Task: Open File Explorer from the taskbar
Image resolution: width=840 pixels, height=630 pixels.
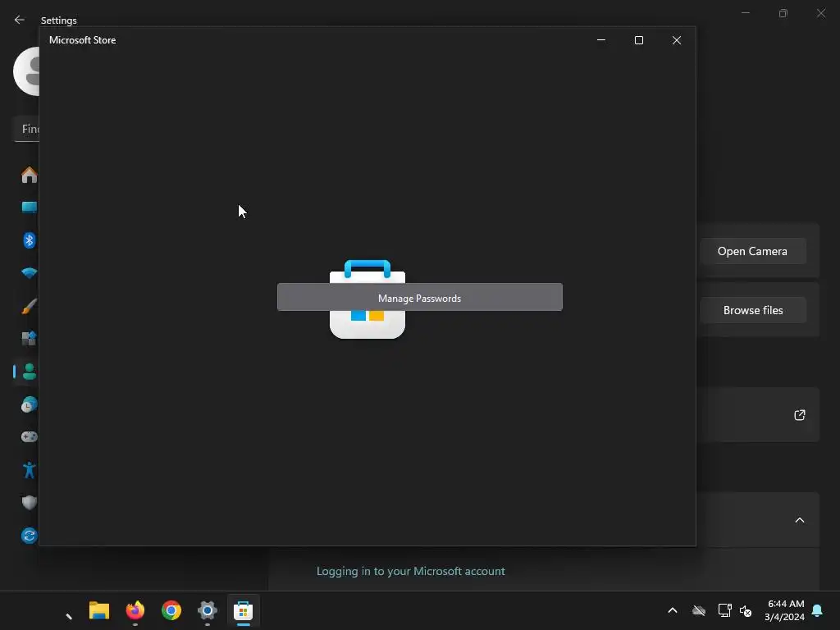Action: pos(99,610)
